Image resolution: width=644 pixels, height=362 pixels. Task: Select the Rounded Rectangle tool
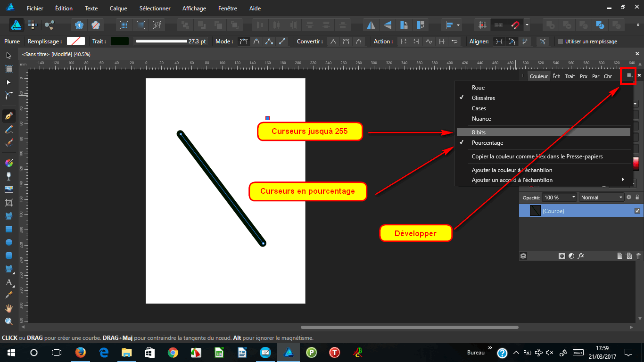[8, 255]
